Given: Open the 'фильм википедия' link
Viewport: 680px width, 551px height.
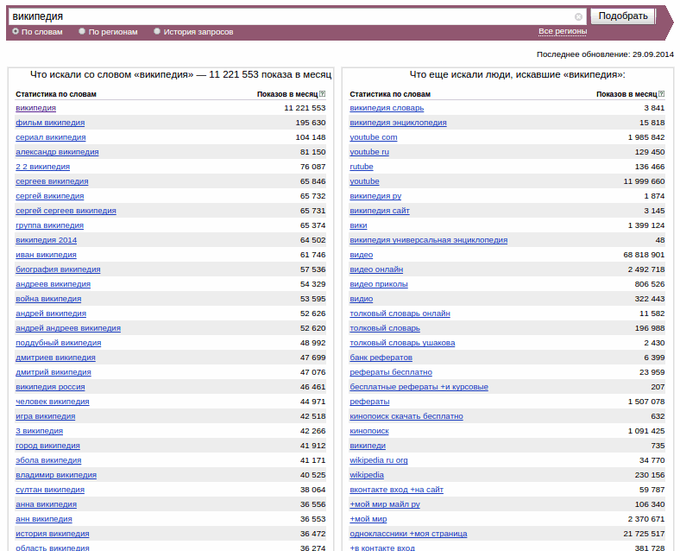Looking at the screenshot, I should [x=50, y=123].
